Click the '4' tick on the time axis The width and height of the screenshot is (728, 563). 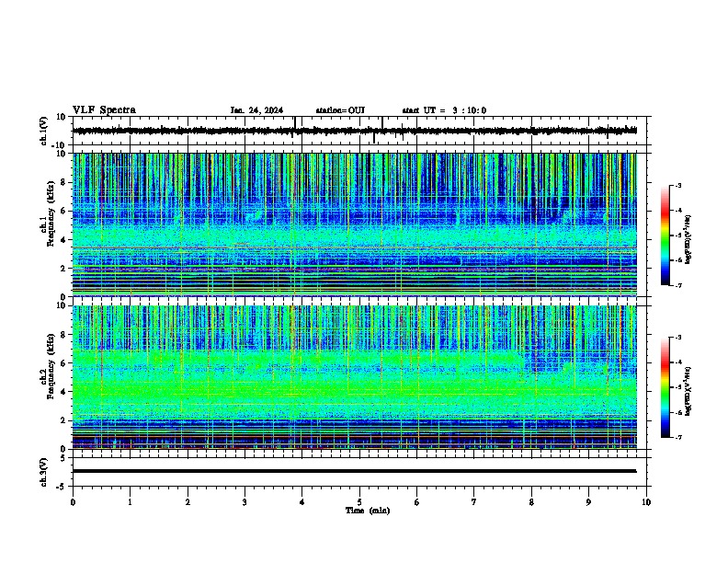coord(302,502)
